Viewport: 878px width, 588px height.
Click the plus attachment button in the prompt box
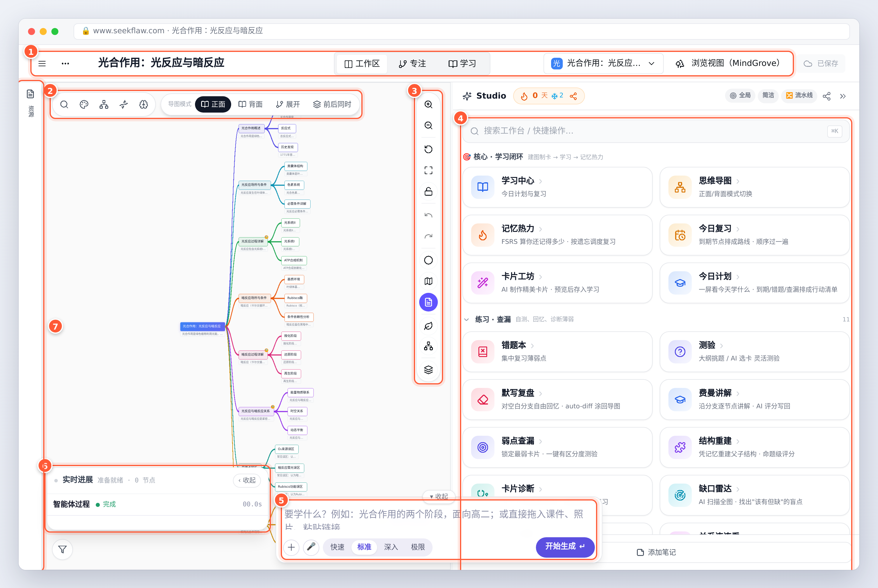click(x=291, y=547)
